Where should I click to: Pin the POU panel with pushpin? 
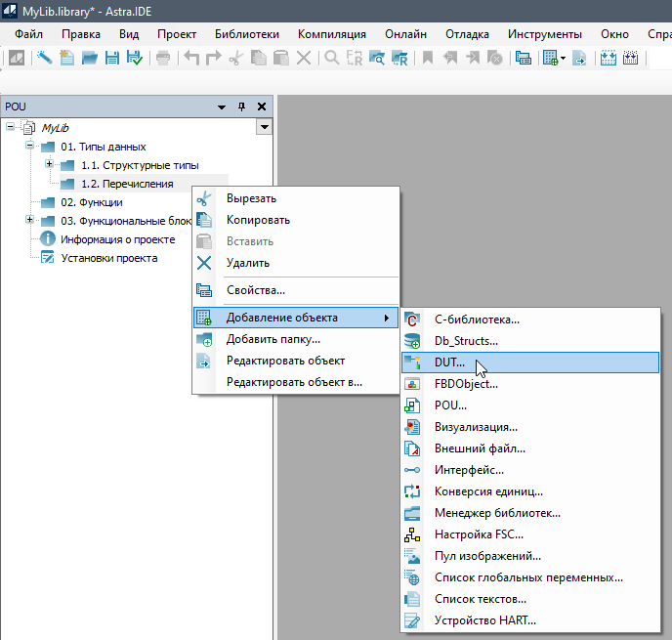tap(242, 107)
